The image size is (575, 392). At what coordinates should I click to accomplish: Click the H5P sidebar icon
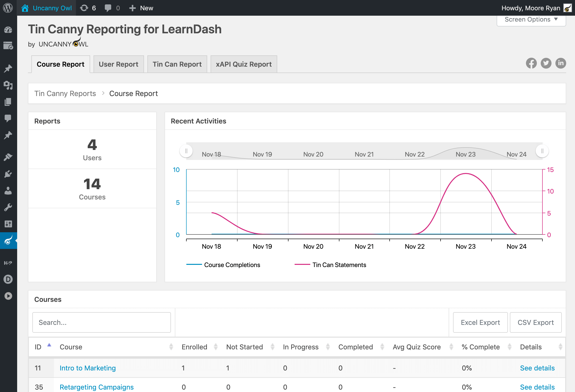click(x=8, y=263)
